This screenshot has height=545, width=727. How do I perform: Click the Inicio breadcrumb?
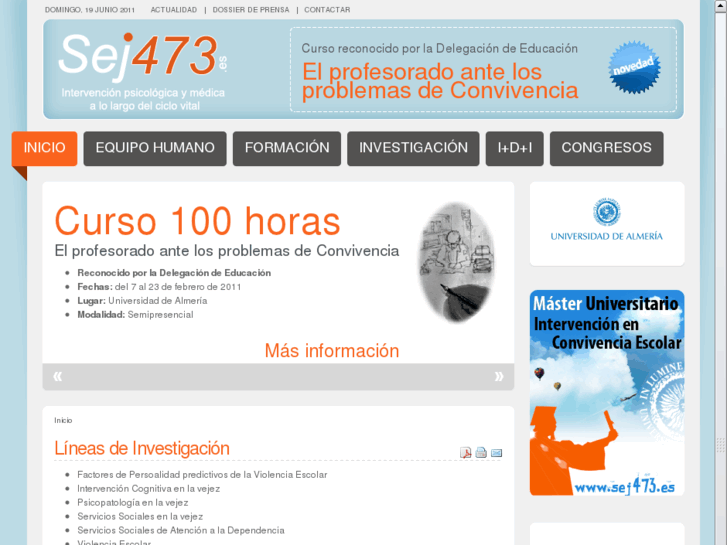tap(63, 420)
